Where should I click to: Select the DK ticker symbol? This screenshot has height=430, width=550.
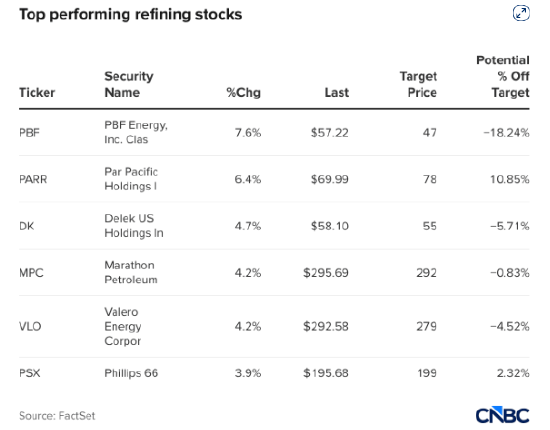[x=27, y=226]
